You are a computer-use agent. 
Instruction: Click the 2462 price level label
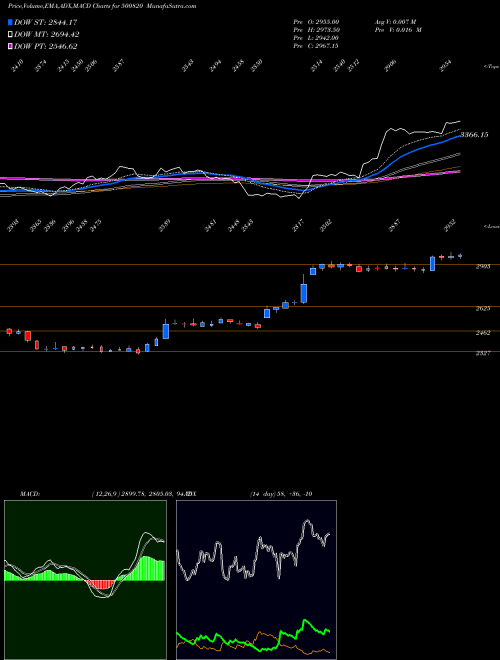tap(483, 333)
